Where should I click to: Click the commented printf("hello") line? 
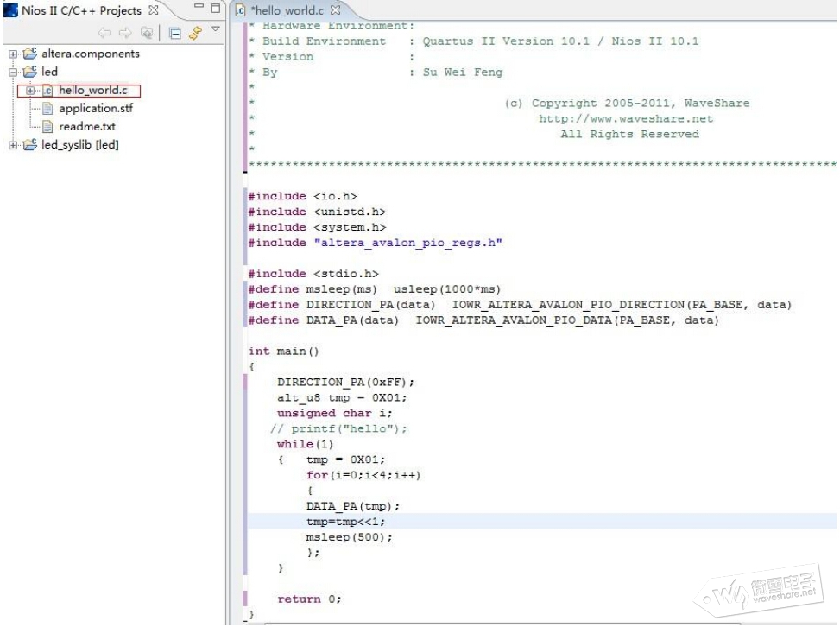click(338, 429)
